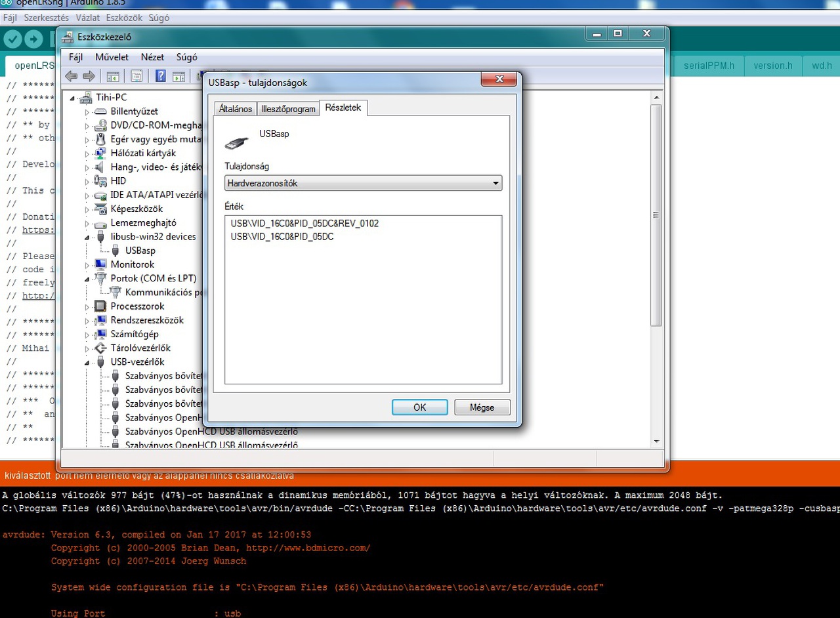This screenshot has width=840, height=618.
Task: Collapse the libusb-win32 devices node
Action: 87,237
